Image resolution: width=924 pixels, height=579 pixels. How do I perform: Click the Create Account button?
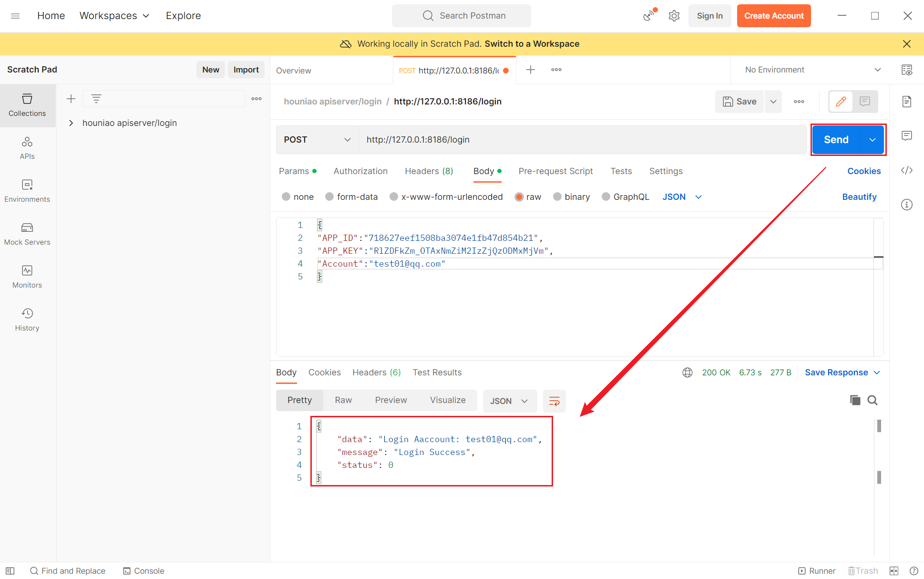coord(774,16)
